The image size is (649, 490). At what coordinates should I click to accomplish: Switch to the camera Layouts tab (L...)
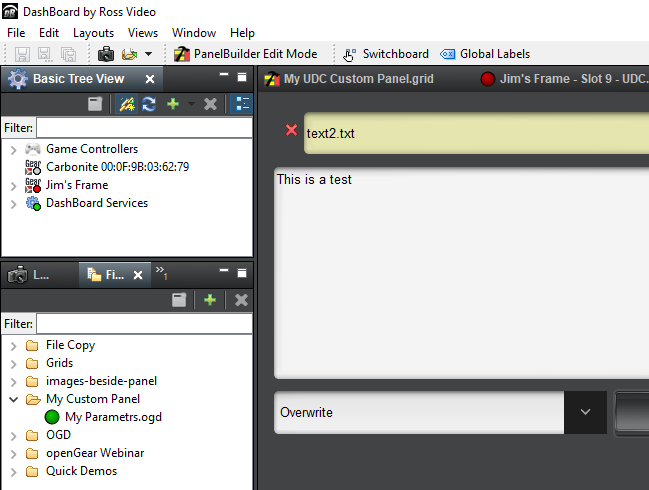pos(29,274)
